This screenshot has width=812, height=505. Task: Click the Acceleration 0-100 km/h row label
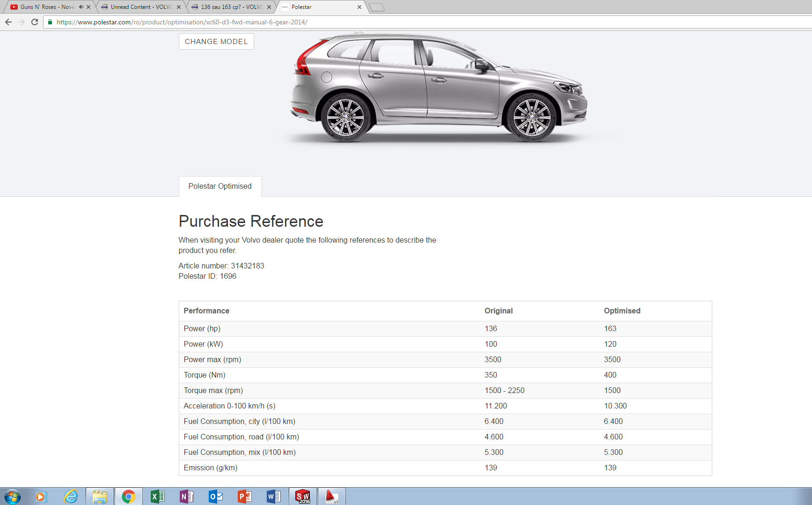click(x=229, y=406)
